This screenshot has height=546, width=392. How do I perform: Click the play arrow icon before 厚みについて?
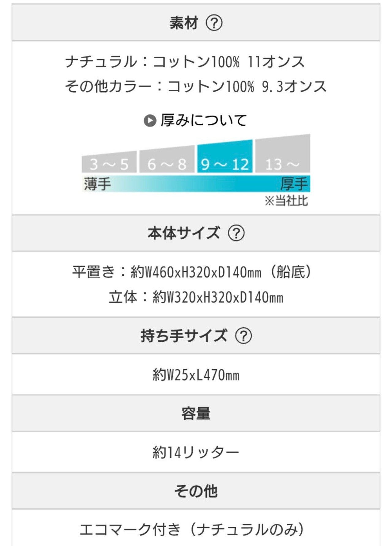coord(150,120)
